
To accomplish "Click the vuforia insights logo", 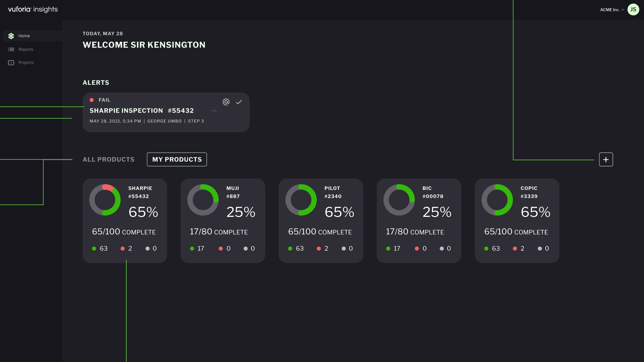I will coord(33,9).
